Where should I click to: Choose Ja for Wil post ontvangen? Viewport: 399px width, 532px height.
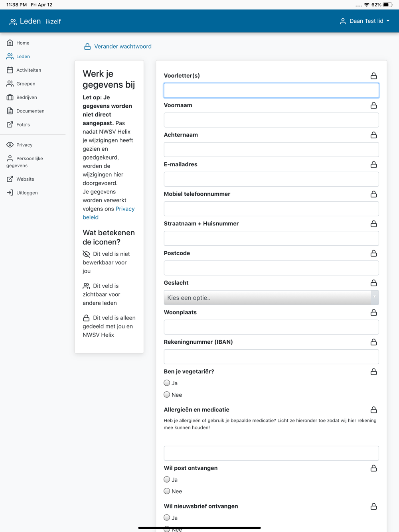pyautogui.click(x=167, y=479)
